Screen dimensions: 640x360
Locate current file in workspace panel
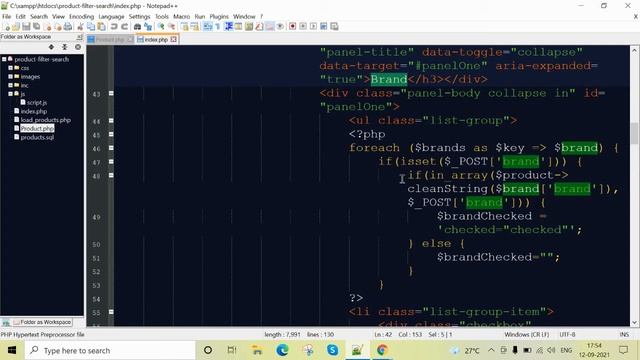click(x=78, y=47)
